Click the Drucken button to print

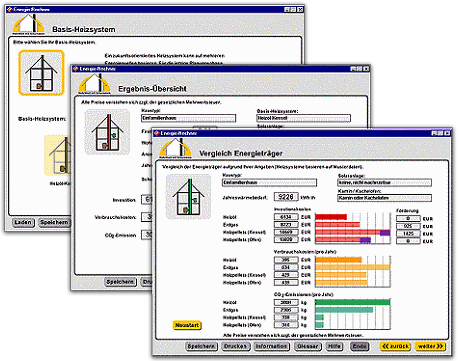coord(235,347)
